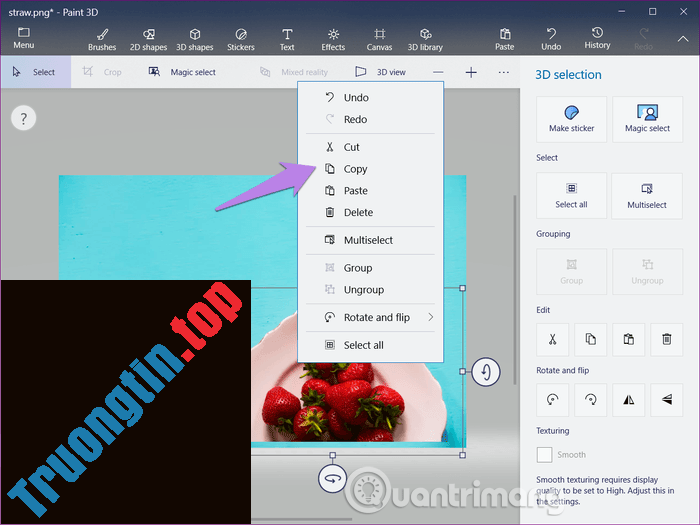Click the canvas vertical scrollbar
The image size is (700, 525).
click(x=514, y=290)
